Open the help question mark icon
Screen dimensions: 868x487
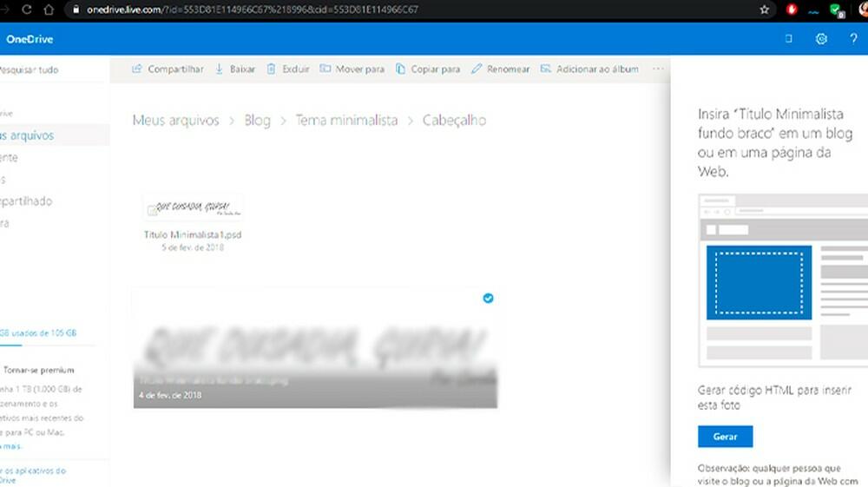pyautogui.click(x=853, y=39)
